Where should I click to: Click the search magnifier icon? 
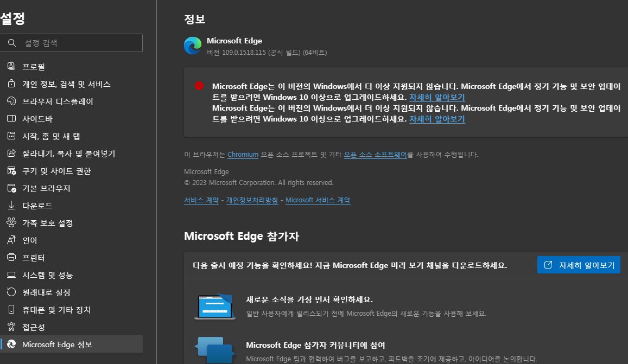tap(11, 43)
